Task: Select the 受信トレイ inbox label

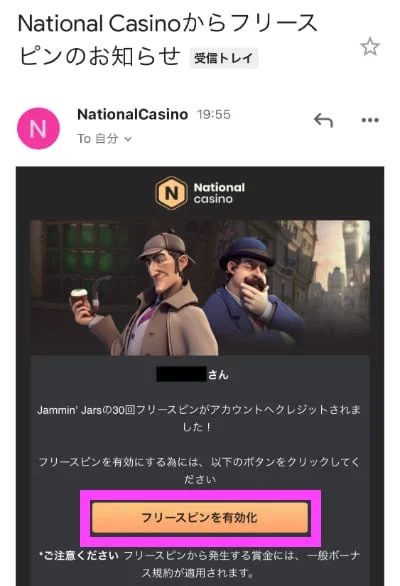Action: (x=224, y=58)
